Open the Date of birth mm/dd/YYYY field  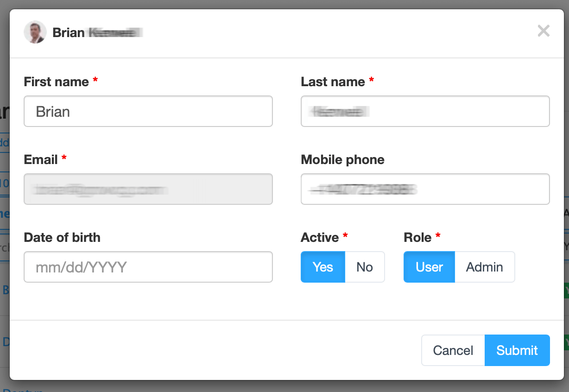(148, 267)
